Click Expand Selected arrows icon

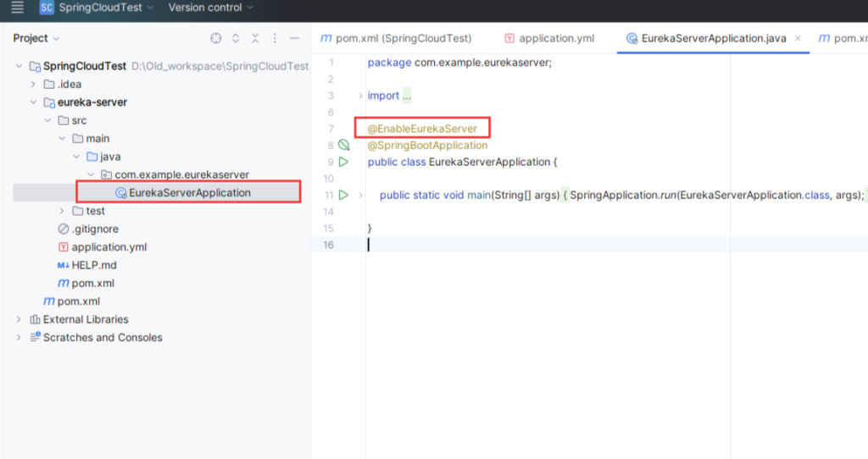tap(236, 38)
